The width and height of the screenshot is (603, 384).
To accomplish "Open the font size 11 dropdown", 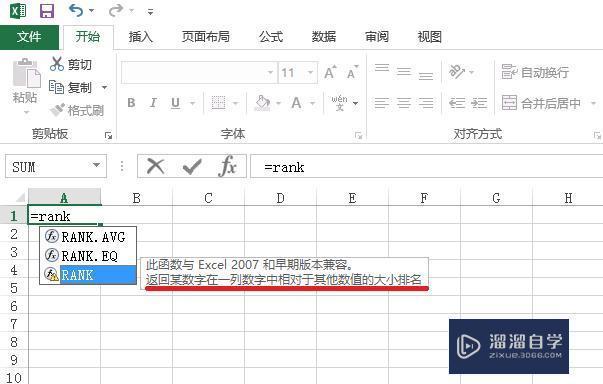I will (x=310, y=73).
